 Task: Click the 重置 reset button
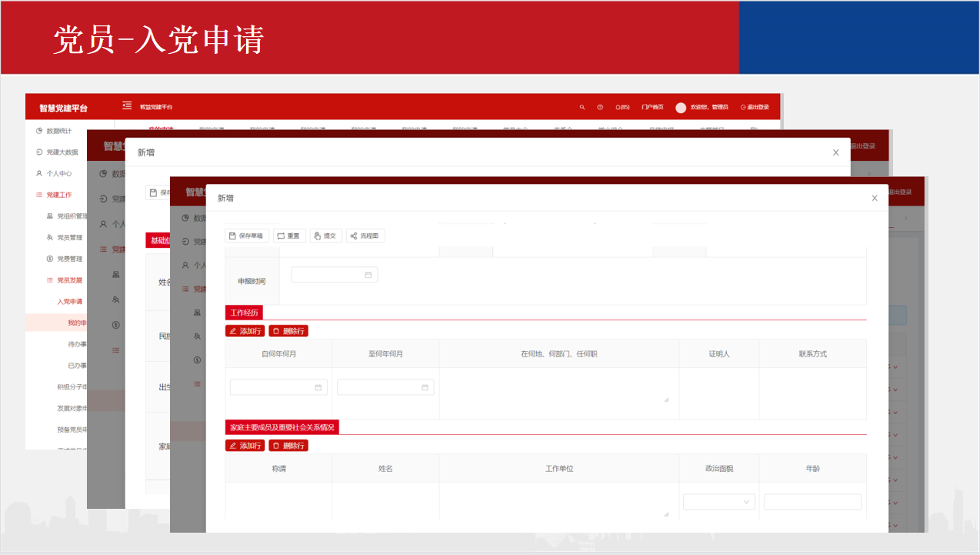pos(289,236)
